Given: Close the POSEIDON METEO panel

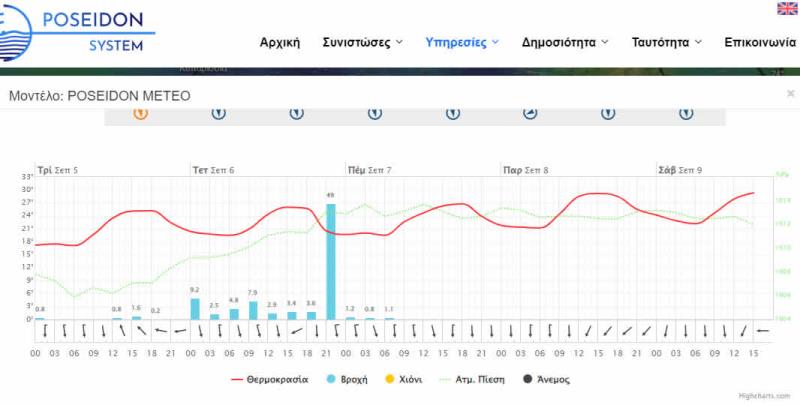Looking at the screenshot, I should [x=790, y=93].
